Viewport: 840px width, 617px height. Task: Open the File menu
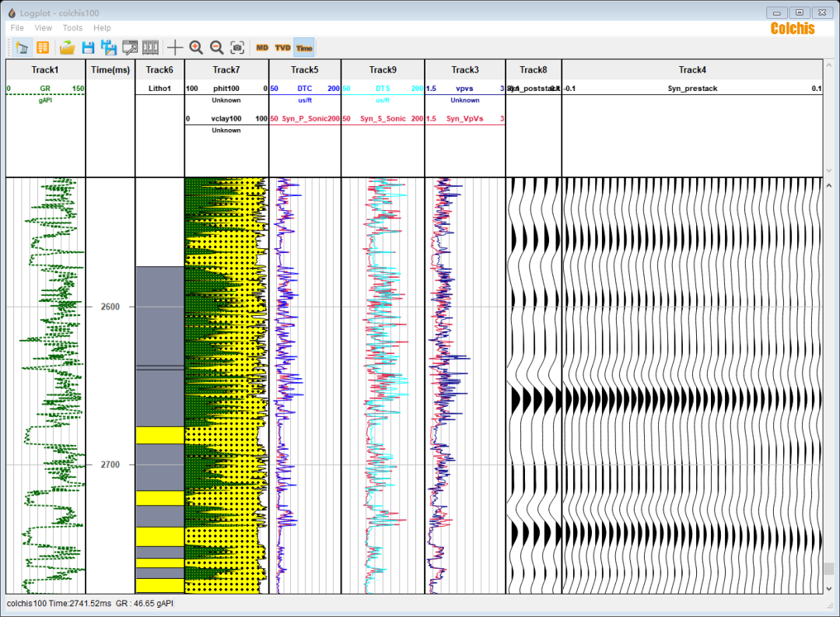[x=17, y=28]
